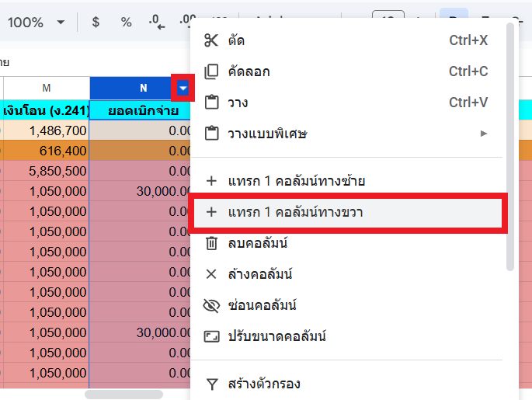Hide the column with ซ่อนคอลัมน์

[x=346, y=305]
